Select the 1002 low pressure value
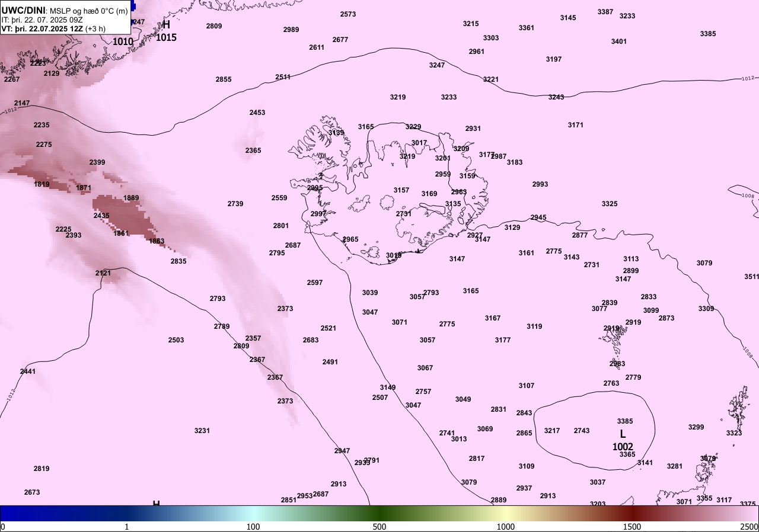This screenshot has width=759, height=532. pos(623,447)
